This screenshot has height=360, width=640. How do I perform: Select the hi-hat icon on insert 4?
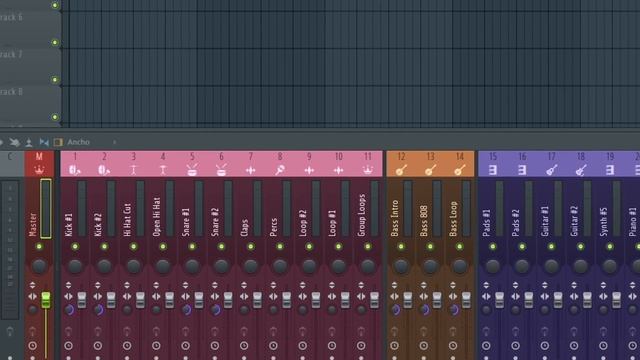click(x=163, y=170)
